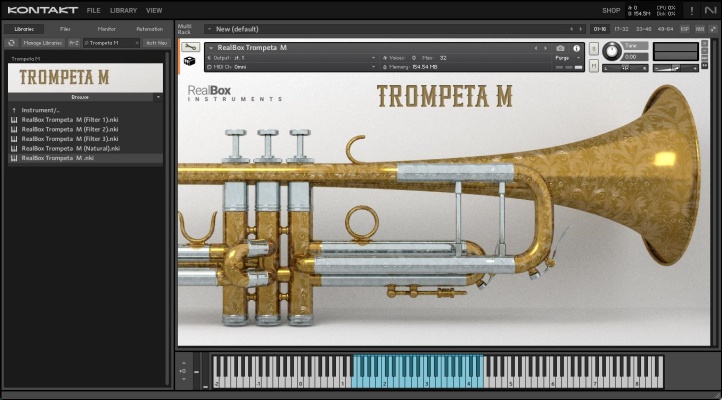Open the LIBRARY menu
This screenshot has width=722, height=400.
point(123,10)
